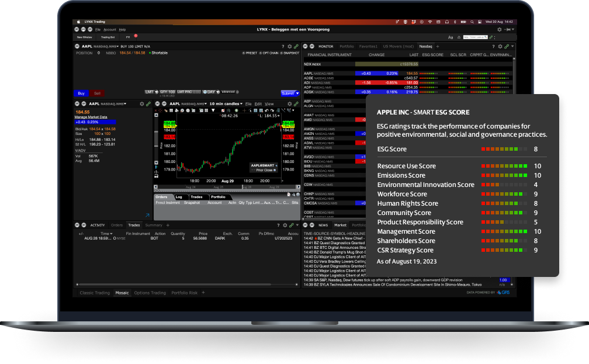Image resolution: width=589 pixels, height=364 pixels.
Task: Open the chart View menu
Action: pyautogui.click(x=269, y=104)
